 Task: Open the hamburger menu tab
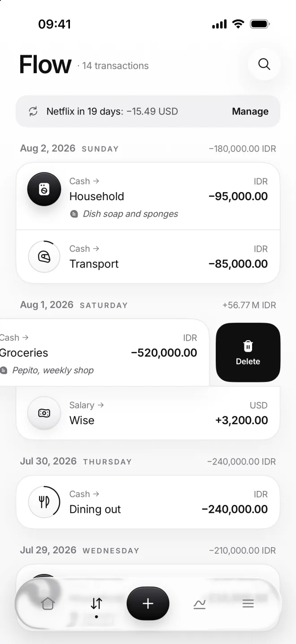coord(248,604)
